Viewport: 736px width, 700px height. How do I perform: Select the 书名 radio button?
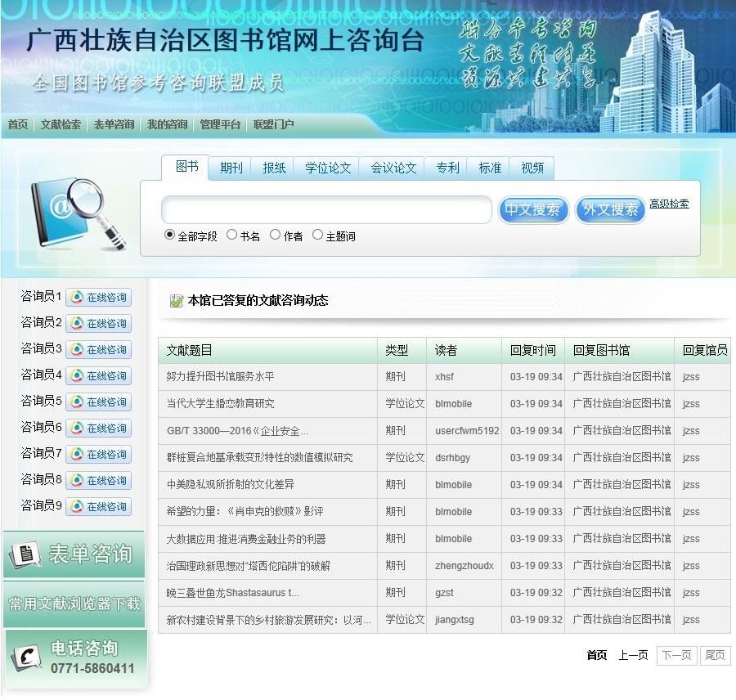pyautogui.click(x=231, y=235)
